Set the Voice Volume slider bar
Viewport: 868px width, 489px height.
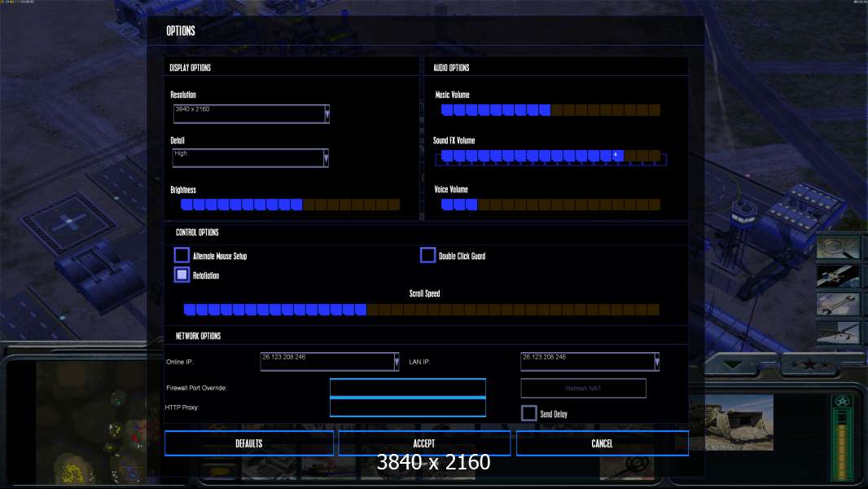click(550, 205)
